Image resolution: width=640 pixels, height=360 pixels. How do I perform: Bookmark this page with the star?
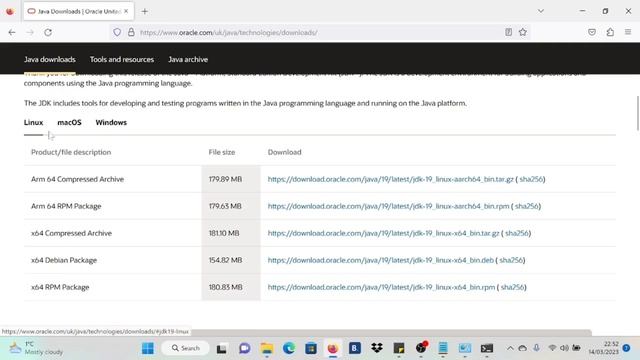(x=523, y=32)
